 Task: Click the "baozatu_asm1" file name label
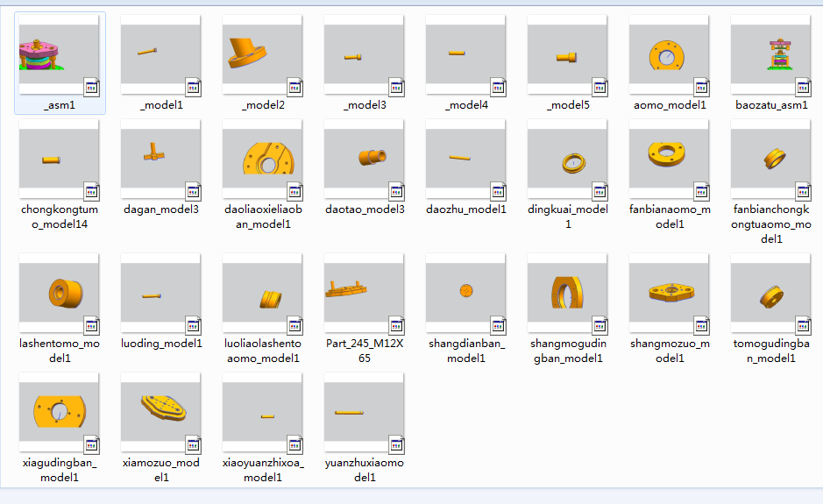pyautogui.click(x=771, y=105)
